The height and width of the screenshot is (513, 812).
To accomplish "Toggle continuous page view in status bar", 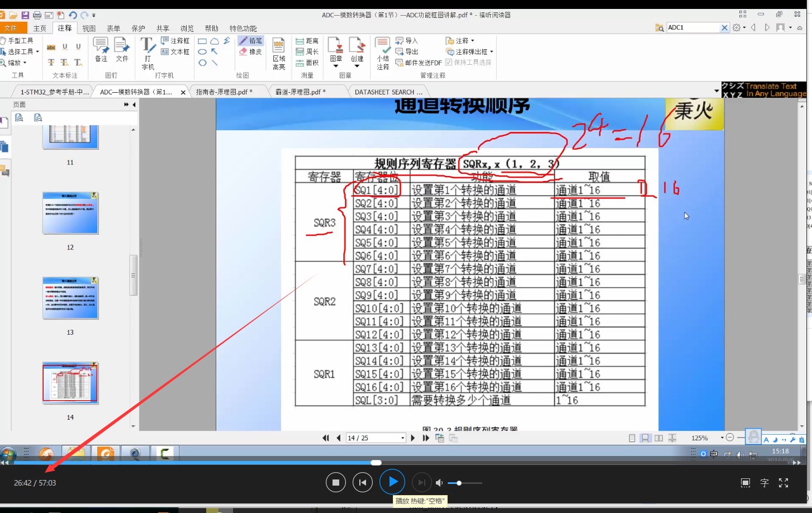I will pos(645,438).
